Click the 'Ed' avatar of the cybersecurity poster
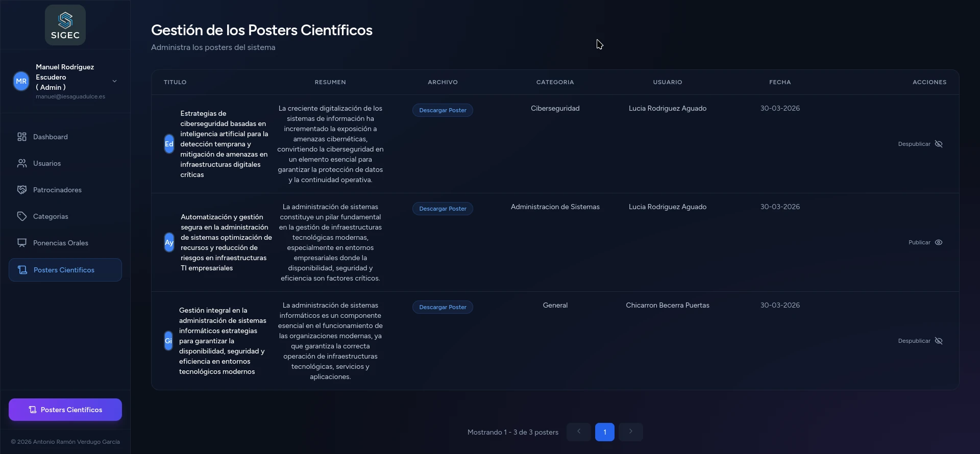980x454 pixels. click(169, 144)
